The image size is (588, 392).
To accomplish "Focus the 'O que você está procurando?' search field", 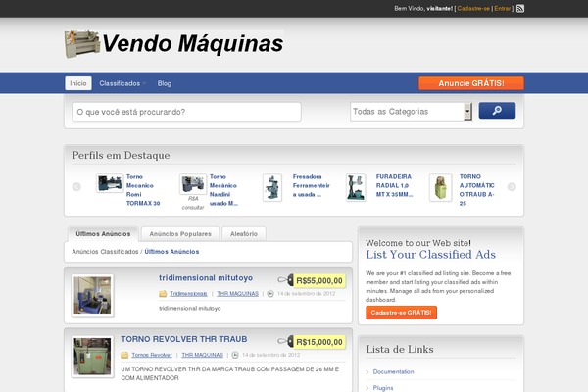I will (x=186, y=112).
